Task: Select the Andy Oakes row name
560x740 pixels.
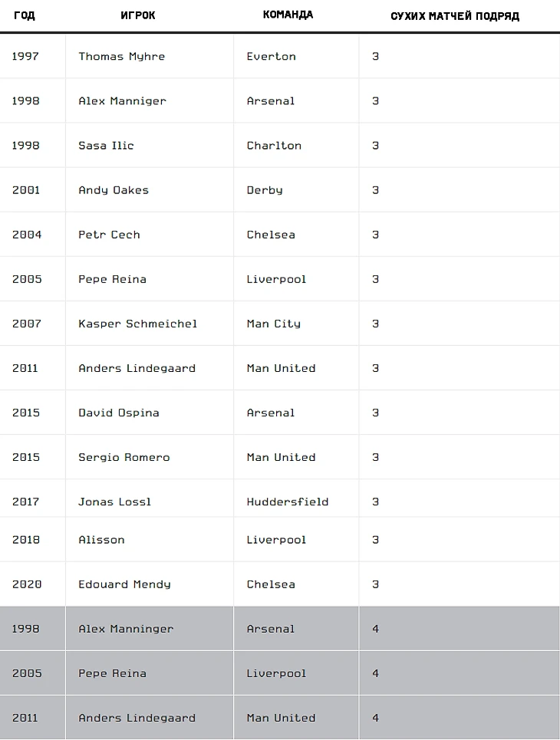Action: pyautogui.click(x=114, y=190)
